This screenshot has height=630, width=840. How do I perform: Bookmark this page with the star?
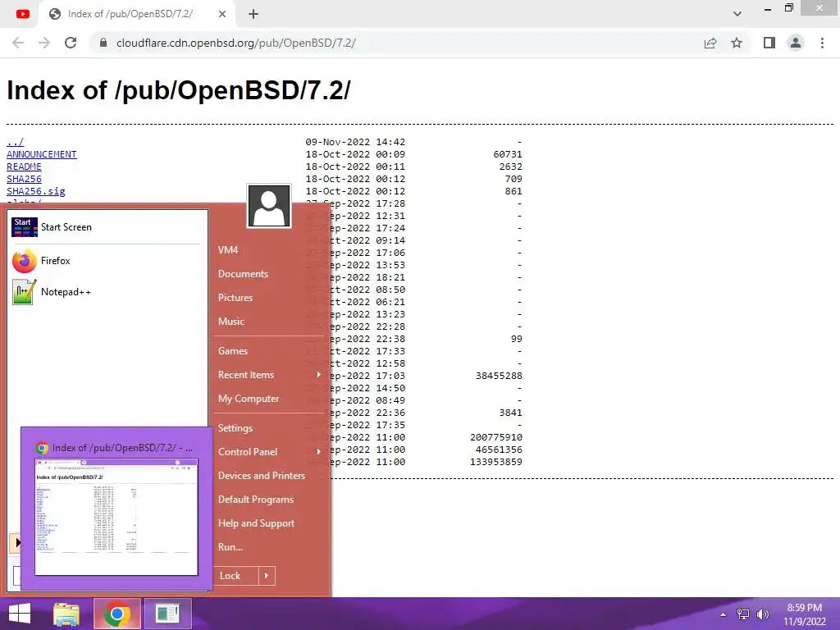coord(737,43)
